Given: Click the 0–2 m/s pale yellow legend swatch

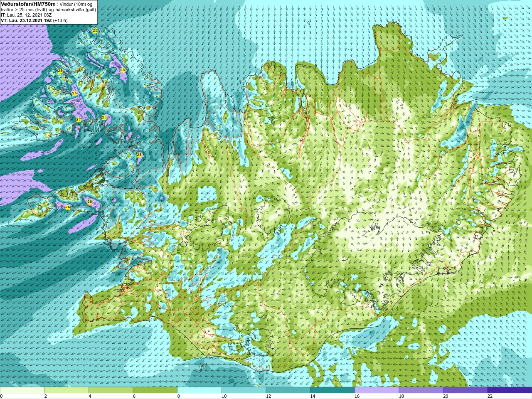Looking at the screenshot, I should (22, 390).
